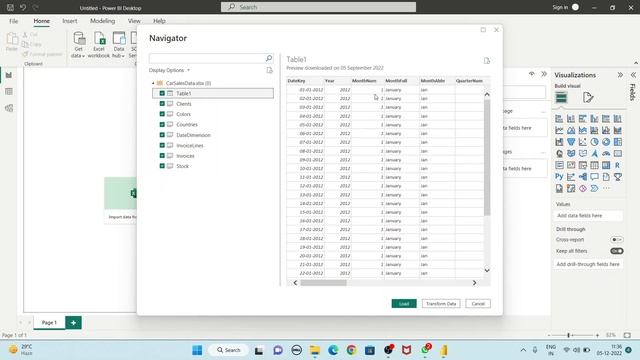This screenshot has width=640, height=360.
Task: Click the Undo icon in title bar
Action: pyautogui.click(x=23, y=7)
